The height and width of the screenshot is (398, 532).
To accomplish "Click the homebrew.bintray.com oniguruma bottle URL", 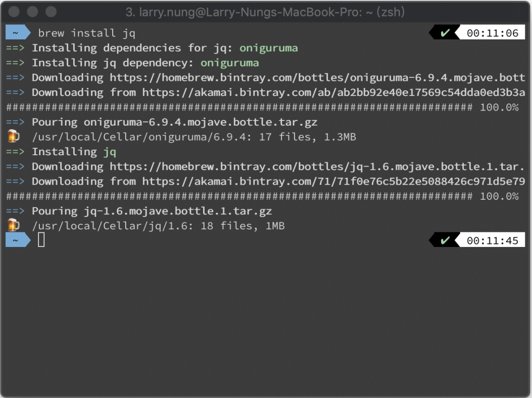I will point(317,78).
